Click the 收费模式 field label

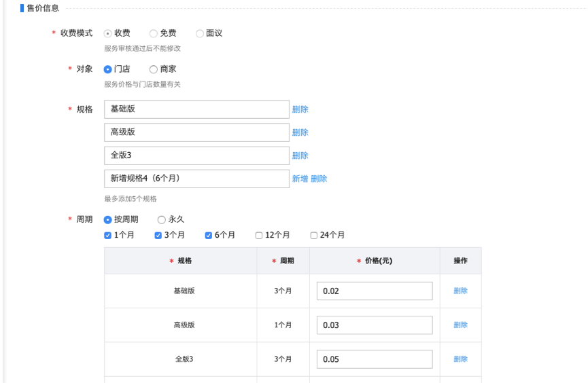77,33
